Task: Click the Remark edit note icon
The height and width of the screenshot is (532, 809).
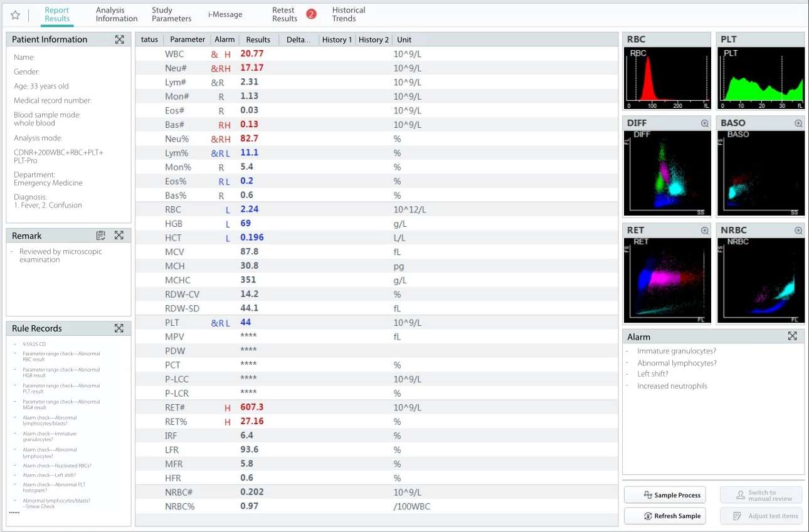Action: [101, 236]
